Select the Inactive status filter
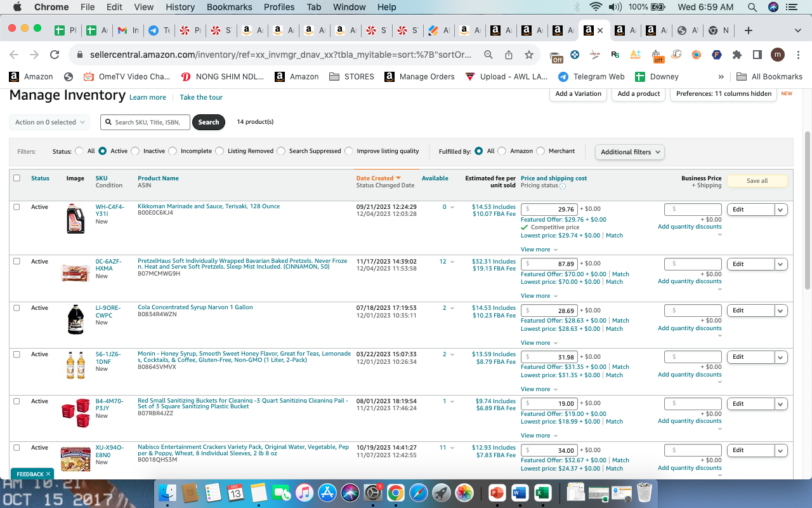Image resolution: width=812 pixels, height=508 pixels. click(x=134, y=151)
